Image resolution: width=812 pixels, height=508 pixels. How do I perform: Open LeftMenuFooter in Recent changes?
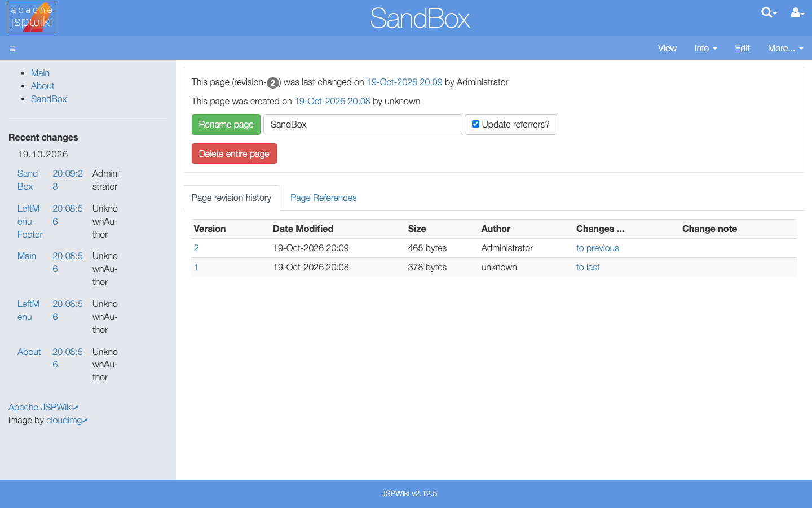(x=30, y=221)
